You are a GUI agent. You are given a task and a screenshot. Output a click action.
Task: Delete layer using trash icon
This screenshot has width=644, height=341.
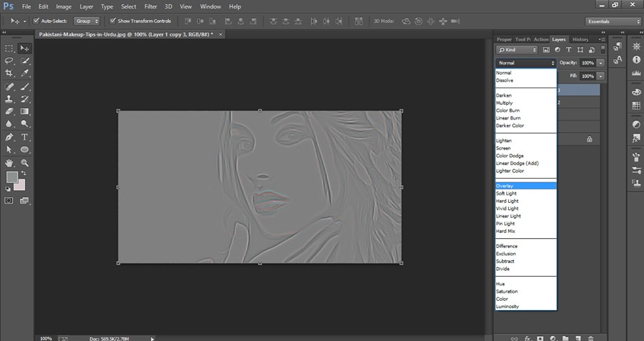pos(591,338)
